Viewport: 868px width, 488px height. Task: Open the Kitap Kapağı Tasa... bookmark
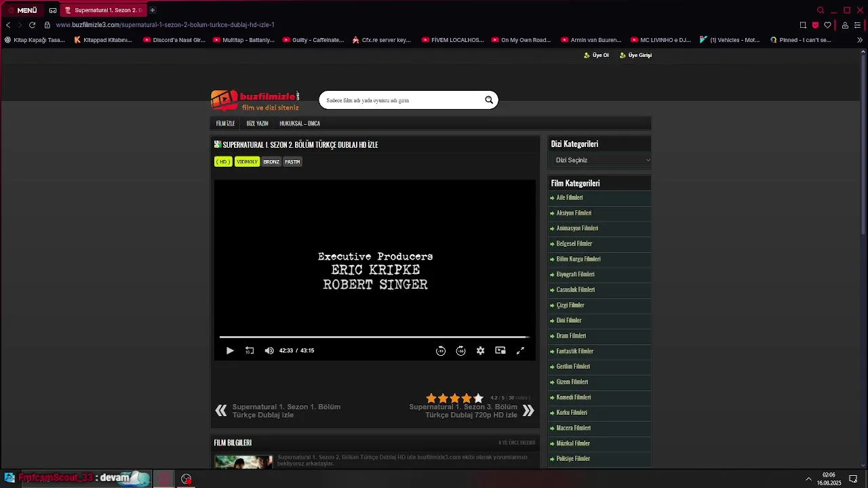coord(35,40)
